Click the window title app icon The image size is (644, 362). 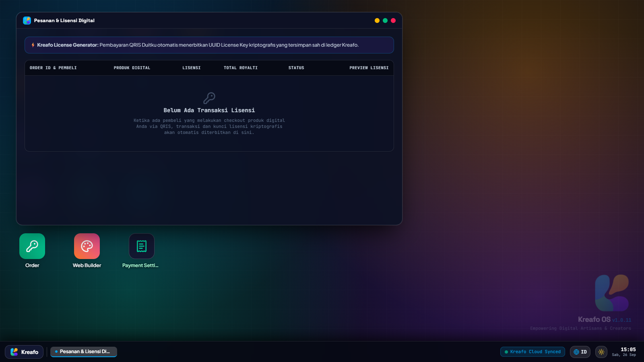click(x=27, y=21)
